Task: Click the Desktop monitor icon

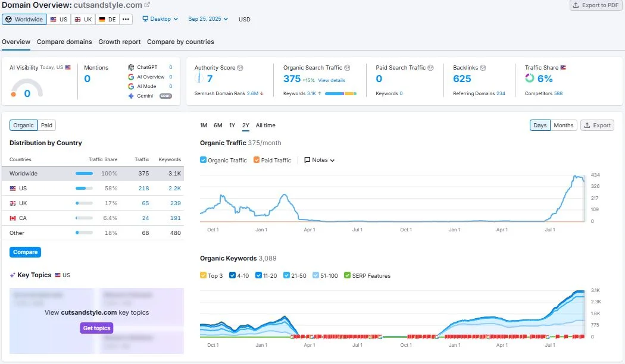Action: (x=145, y=18)
